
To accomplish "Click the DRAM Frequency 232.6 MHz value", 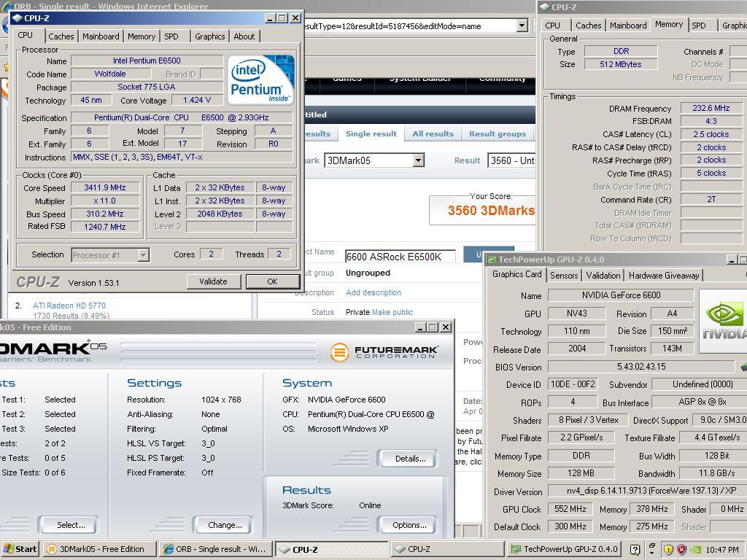I will 711,108.
